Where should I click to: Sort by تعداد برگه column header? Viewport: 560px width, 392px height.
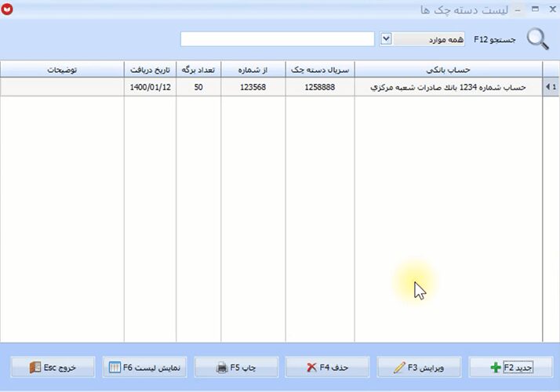coord(198,70)
